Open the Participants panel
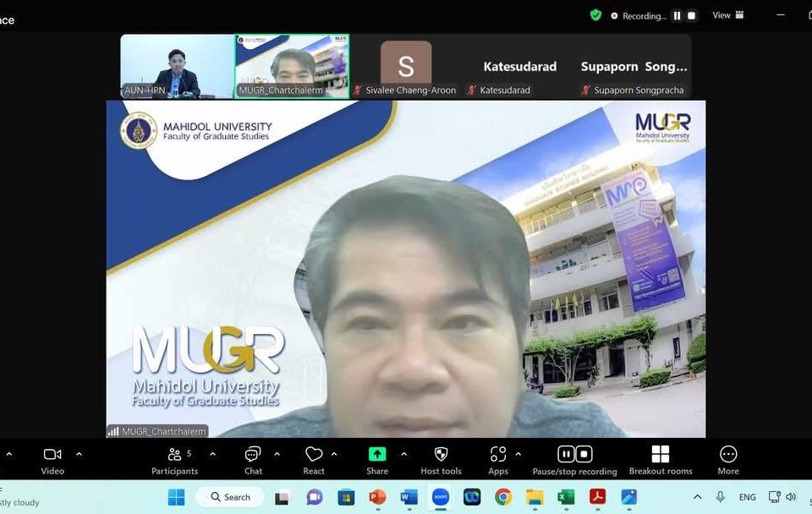 pyautogui.click(x=174, y=460)
